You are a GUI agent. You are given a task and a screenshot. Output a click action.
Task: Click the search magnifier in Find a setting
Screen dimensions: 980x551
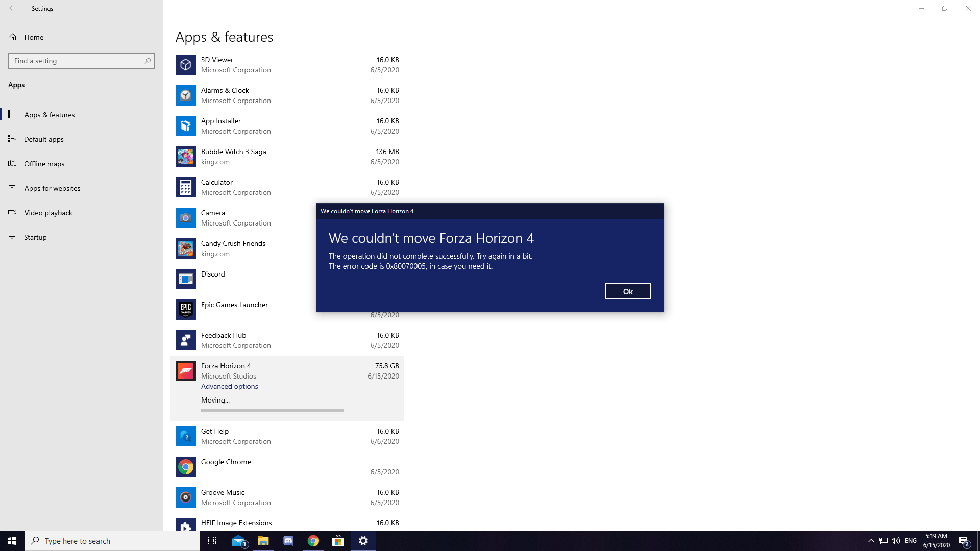[148, 61]
